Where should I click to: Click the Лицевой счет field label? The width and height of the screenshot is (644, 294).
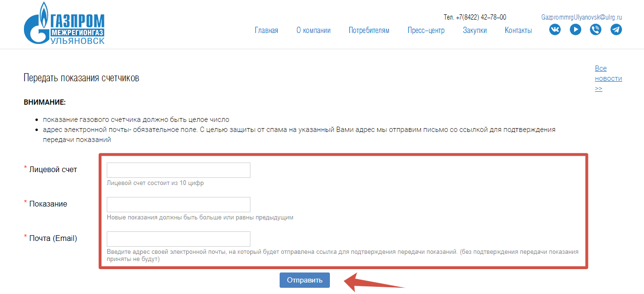coord(53,169)
